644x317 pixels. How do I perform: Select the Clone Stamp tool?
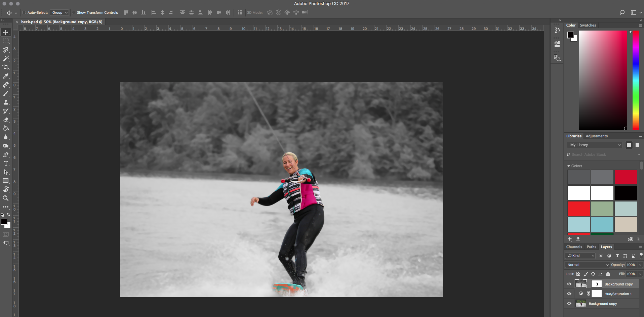tap(6, 102)
